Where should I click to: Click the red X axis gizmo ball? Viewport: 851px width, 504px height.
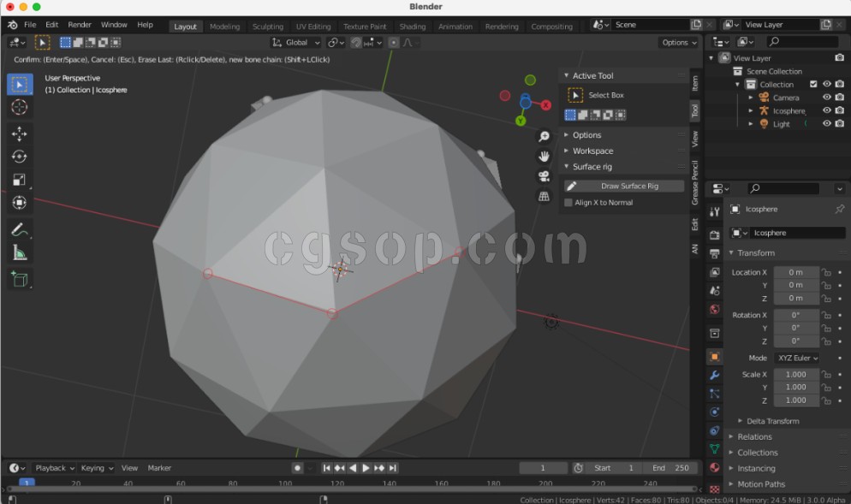coord(546,105)
